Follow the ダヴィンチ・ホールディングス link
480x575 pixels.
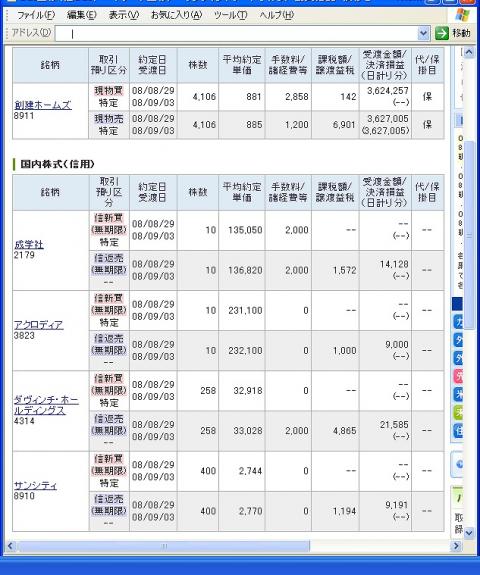click(x=46, y=405)
